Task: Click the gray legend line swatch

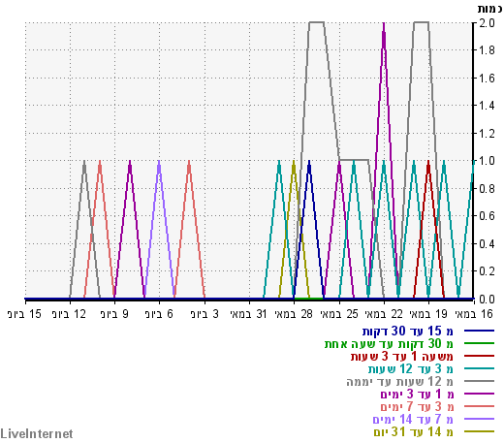Action: pyautogui.click(x=479, y=381)
